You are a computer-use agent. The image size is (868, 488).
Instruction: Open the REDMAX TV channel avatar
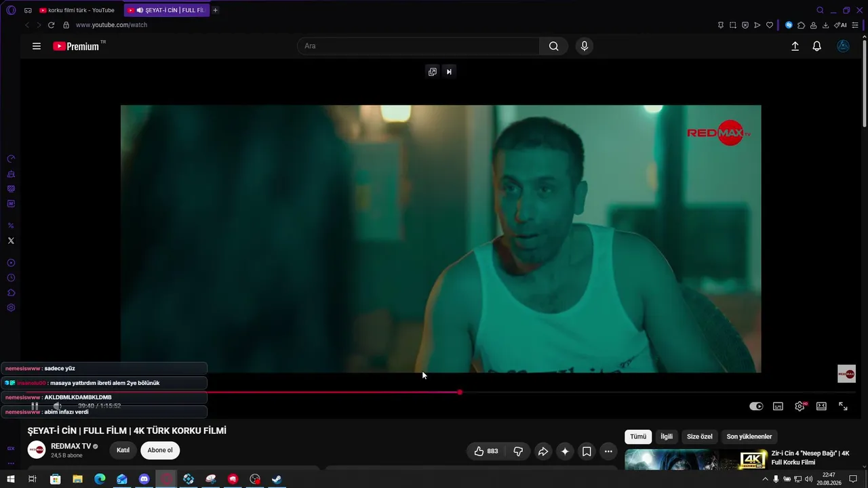pyautogui.click(x=37, y=450)
